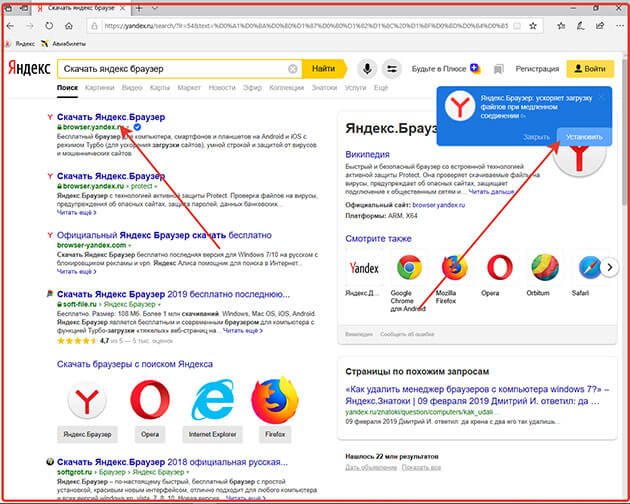Viewport: 630px width, 504px height.
Task: Expand Читать ещё under protect result
Action: 76,212
